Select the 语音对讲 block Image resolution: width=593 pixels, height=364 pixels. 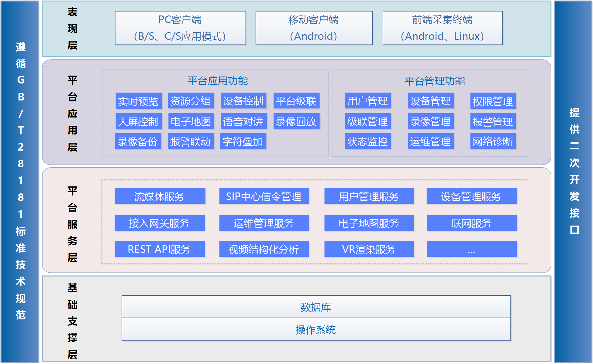click(243, 121)
